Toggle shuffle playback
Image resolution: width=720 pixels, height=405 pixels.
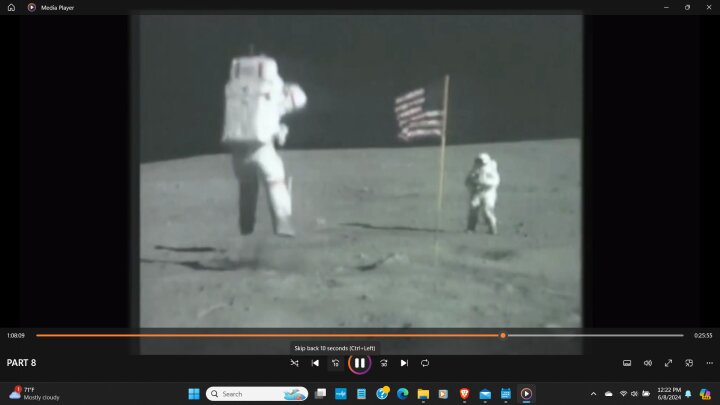click(294, 363)
